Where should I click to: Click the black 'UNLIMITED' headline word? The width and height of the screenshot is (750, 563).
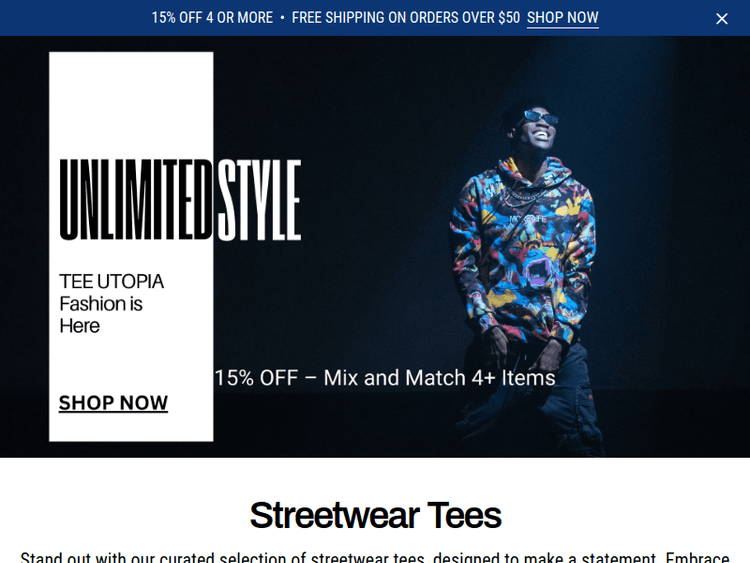(136, 199)
